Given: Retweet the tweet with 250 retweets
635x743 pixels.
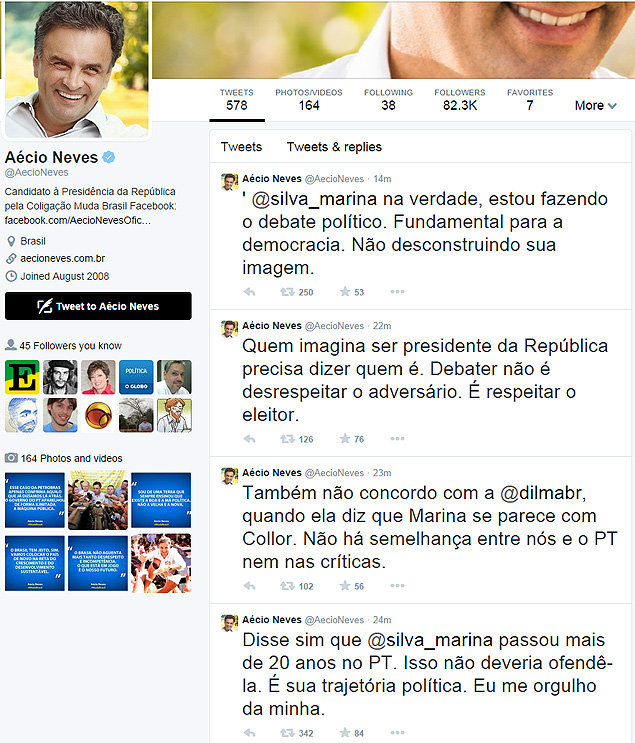Looking at the screenshot, I should pos(287,292).
